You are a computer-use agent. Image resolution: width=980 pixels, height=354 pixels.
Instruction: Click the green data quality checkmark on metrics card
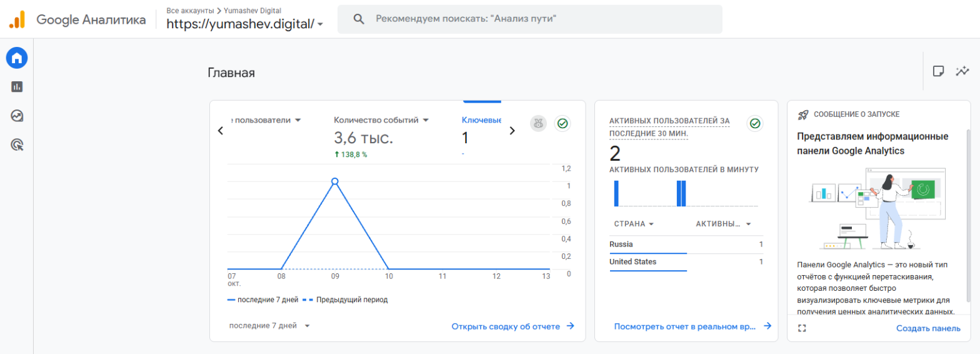[x=562, y=124]
